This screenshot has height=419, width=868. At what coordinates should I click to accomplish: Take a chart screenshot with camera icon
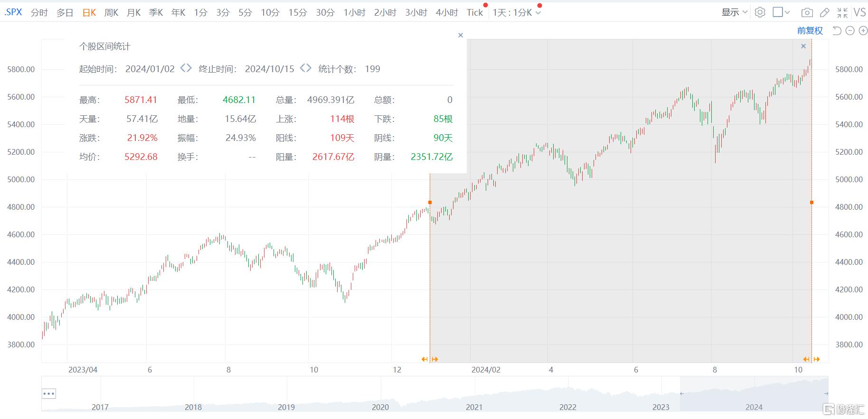(807, 13)
